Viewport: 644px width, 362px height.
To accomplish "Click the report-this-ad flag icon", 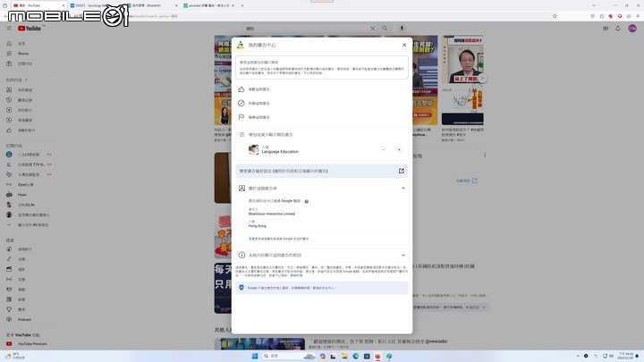I will [x=241, y=117].
